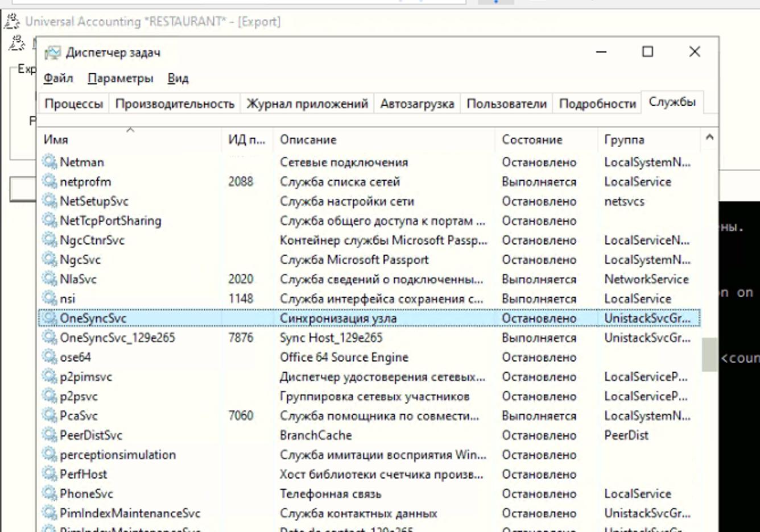This screenshot has height=532, width=760.
Task: Click PID 7876 cell
Action: [x=241, y=338]
